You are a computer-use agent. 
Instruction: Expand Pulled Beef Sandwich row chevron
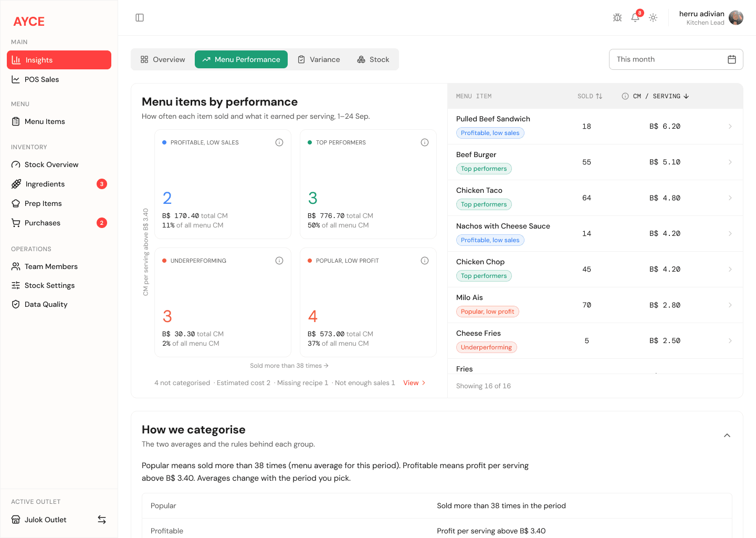point(730,127)
